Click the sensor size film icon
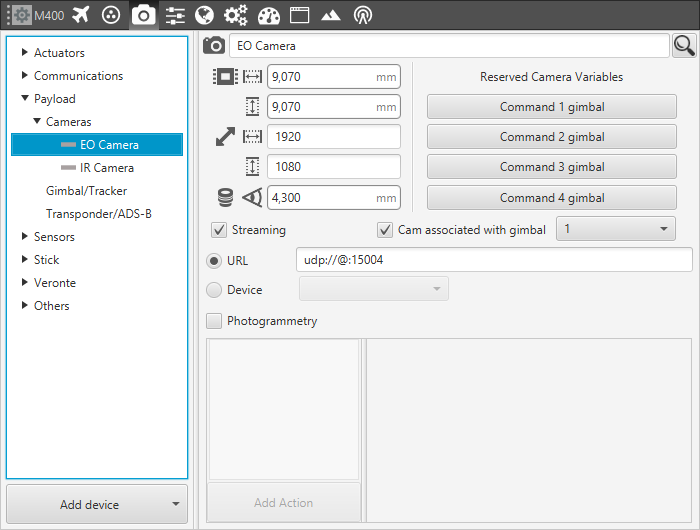This screenshot has width=700, height=530. coord(225,77)
